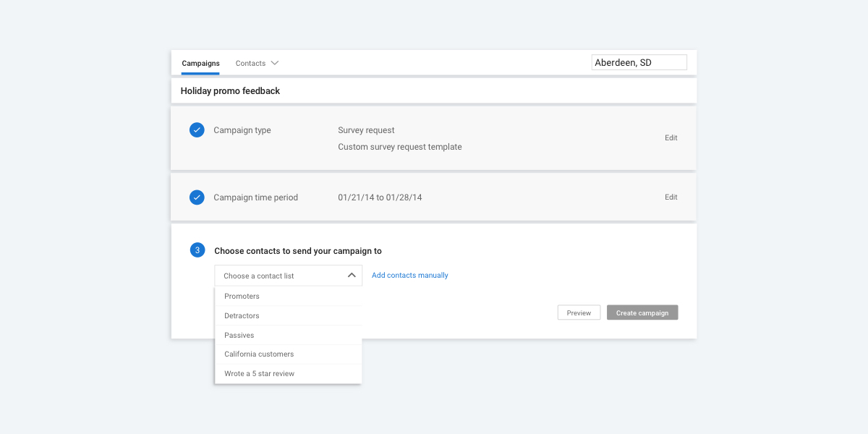The height and width of the screenshot is (434, 868).
Task: Edit the Campaign time period section
Action: tap(671, 197)
